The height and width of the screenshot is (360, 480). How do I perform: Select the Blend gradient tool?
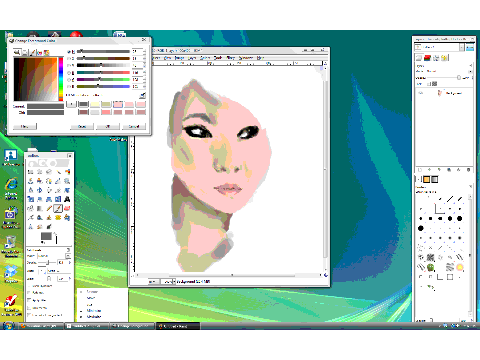tap(40, 209)
